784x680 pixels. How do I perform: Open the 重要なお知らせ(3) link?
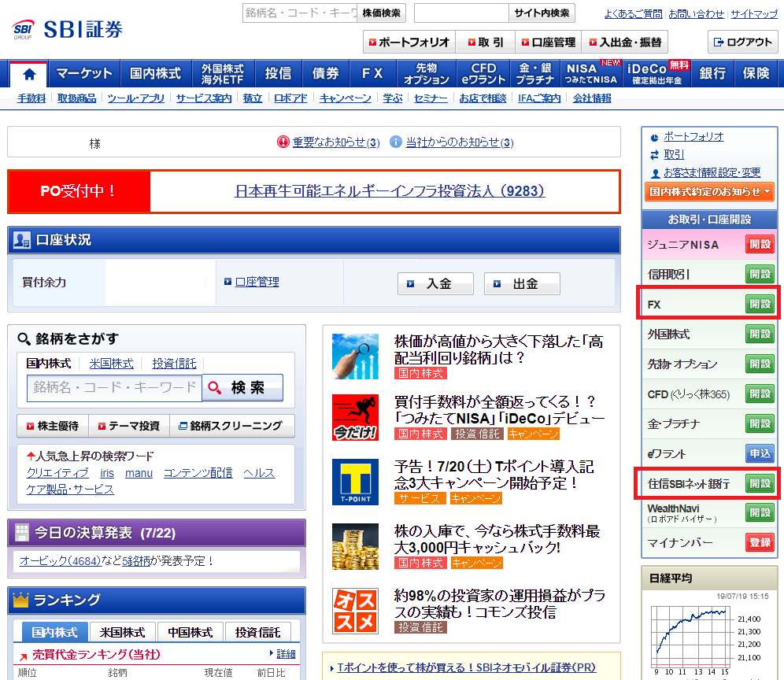[336, 142]
